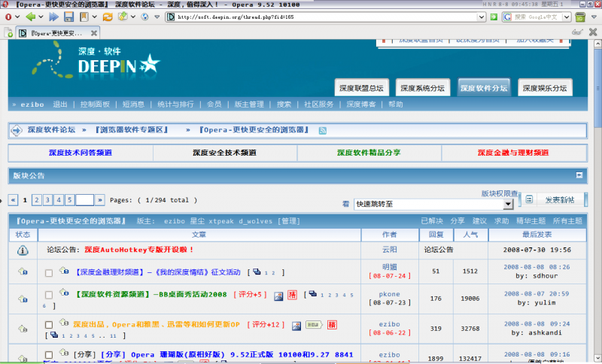Screen dimensions: 602x364
Task: Click image attachment icon in BB桌面秀 row
Action: (278, 296)
